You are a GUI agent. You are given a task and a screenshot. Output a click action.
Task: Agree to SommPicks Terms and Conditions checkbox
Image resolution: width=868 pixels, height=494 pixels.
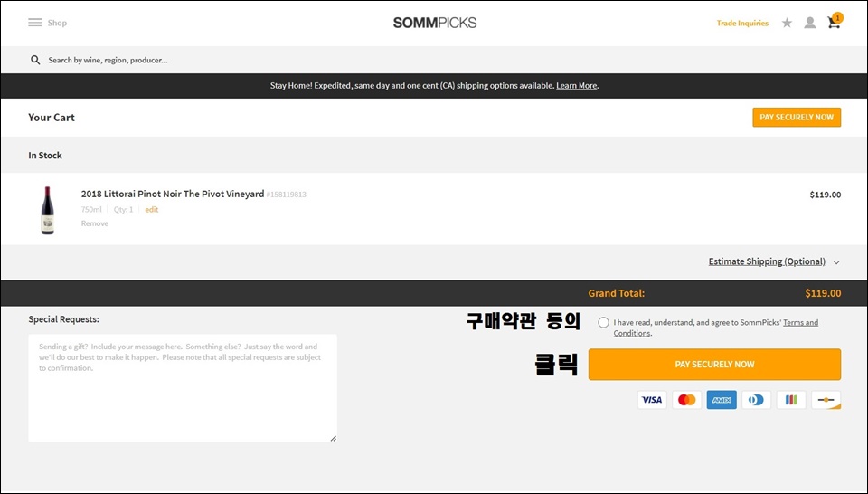pyautogui.click(x=603, y=322)
